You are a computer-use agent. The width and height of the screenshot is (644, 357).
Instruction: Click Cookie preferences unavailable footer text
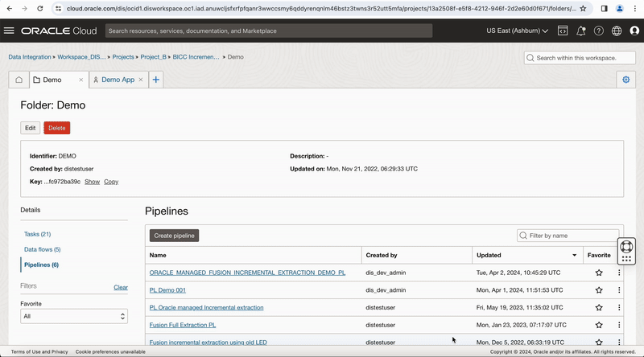coord(110,351)
